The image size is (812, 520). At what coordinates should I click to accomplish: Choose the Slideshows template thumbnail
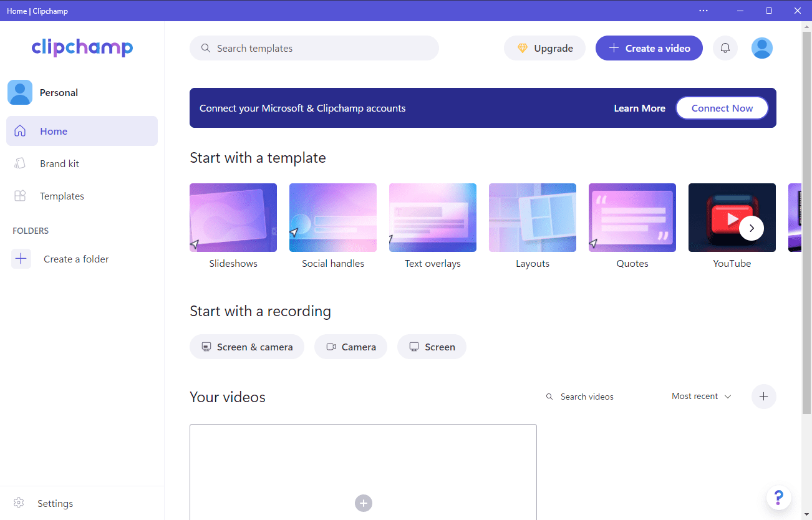[x=233, y=218]
